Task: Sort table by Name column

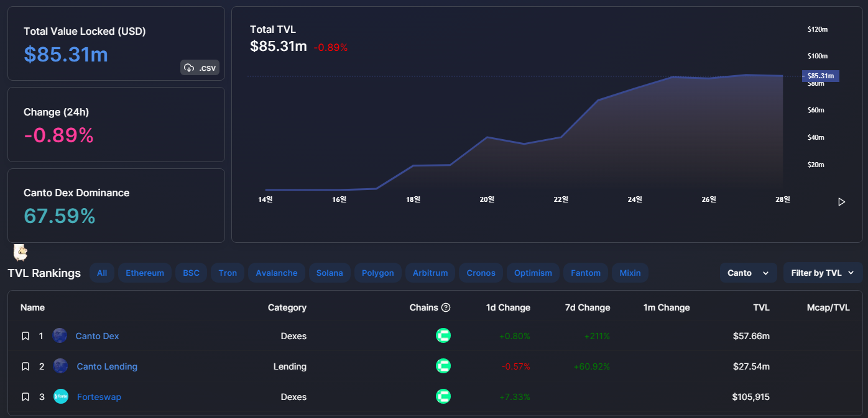Action: point(32,307)
